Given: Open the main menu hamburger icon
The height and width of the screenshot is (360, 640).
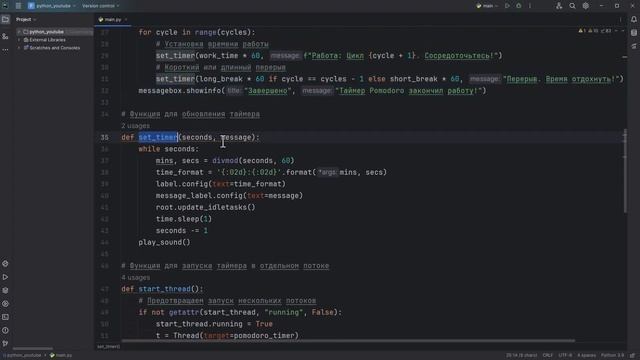Looking at the screenshot, I should pos(18,6).
